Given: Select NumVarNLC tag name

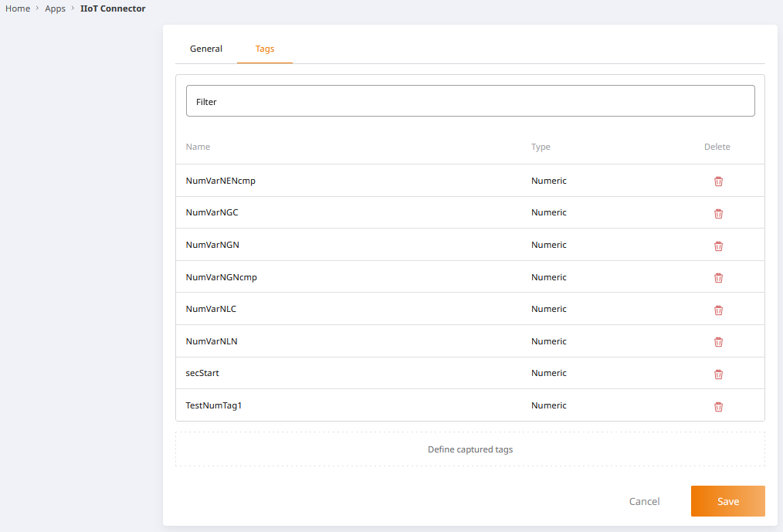Looking at the screenshot, I should click(211, 309).
